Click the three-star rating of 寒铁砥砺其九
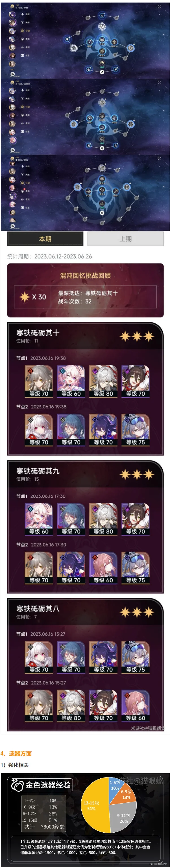Viewport: 170px width, 868px height. (x=137, y=474)
